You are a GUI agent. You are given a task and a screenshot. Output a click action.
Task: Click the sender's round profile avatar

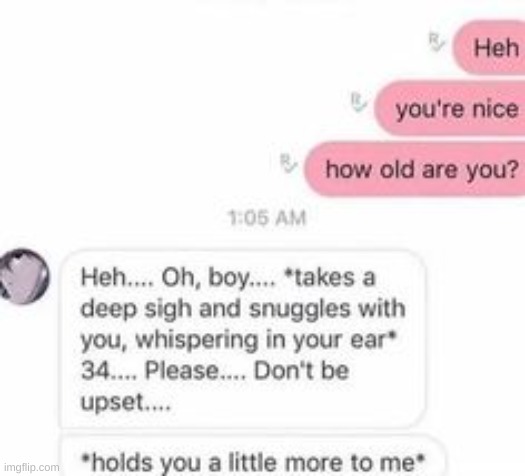24,276
